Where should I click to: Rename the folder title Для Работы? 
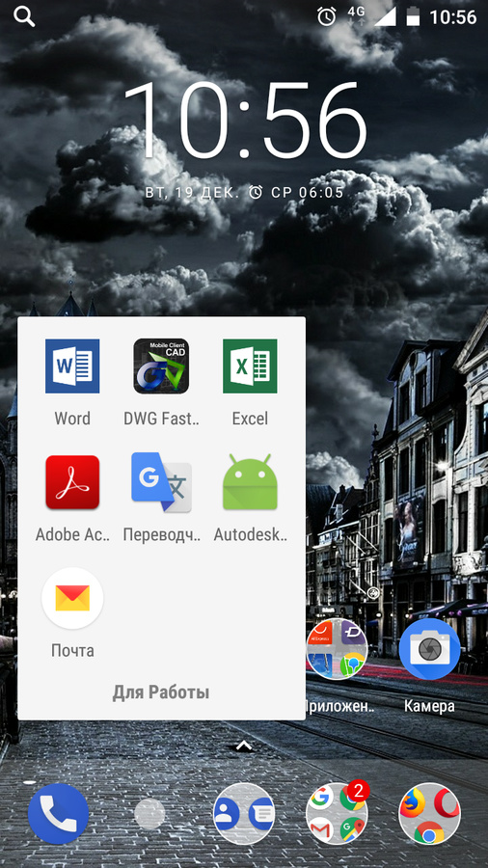[161, 692]
